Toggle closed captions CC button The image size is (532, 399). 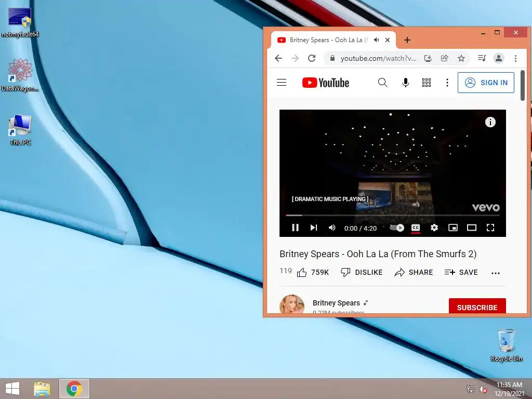[415, 228]
